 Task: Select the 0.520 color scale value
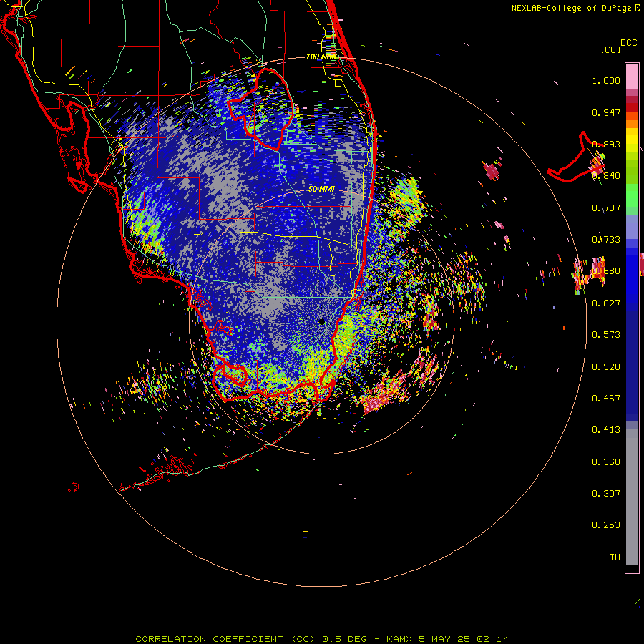point(606,367)
